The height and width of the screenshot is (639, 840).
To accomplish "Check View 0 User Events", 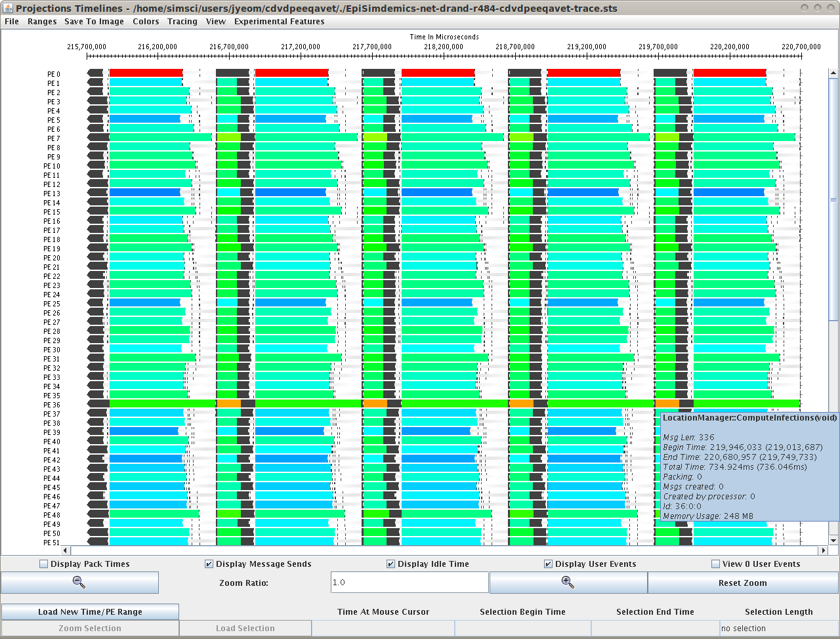I will (x=716, y=564).
